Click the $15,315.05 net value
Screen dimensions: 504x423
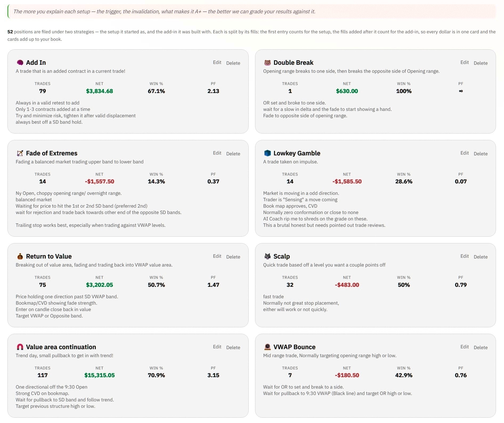click(100, 375)
